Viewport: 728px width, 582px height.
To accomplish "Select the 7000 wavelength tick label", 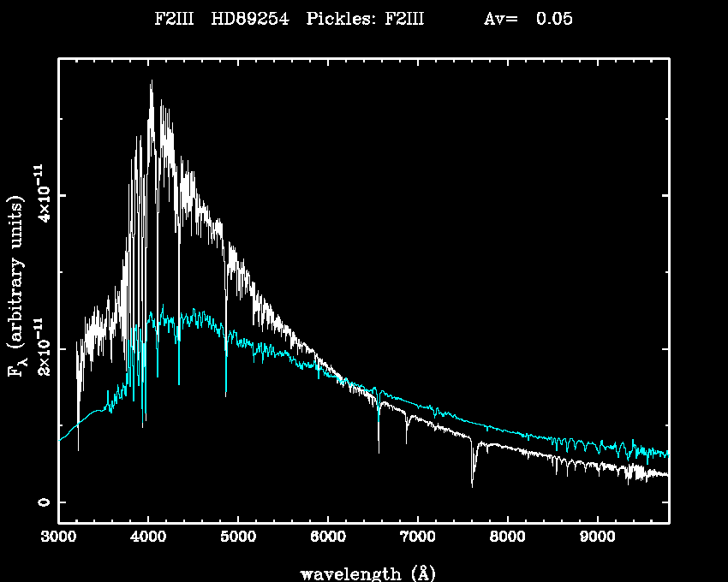I will [x=418, y=538].
